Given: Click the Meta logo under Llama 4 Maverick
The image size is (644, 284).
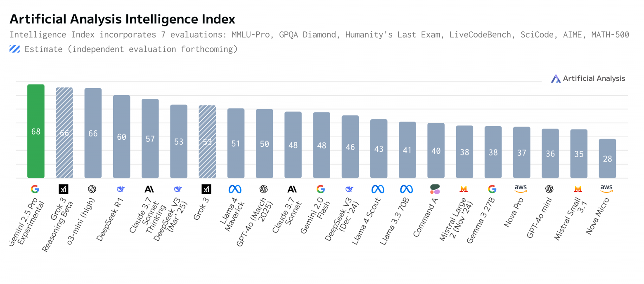Looking at the screenshot, I should [x=235, y=189].
